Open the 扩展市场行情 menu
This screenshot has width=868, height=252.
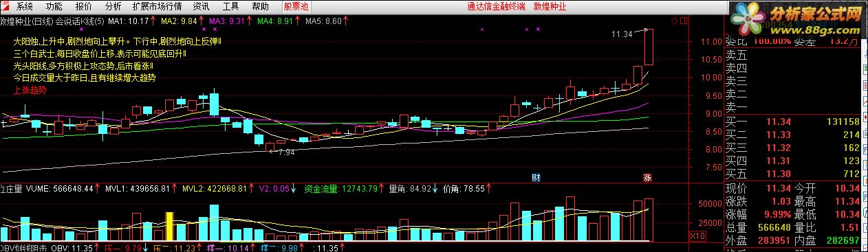[158, 6]
